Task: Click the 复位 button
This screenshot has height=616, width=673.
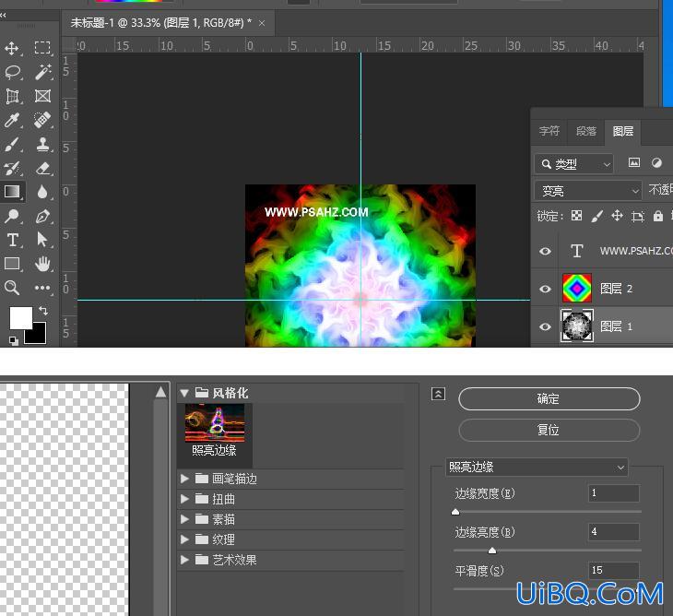Action: coord(549,430)
